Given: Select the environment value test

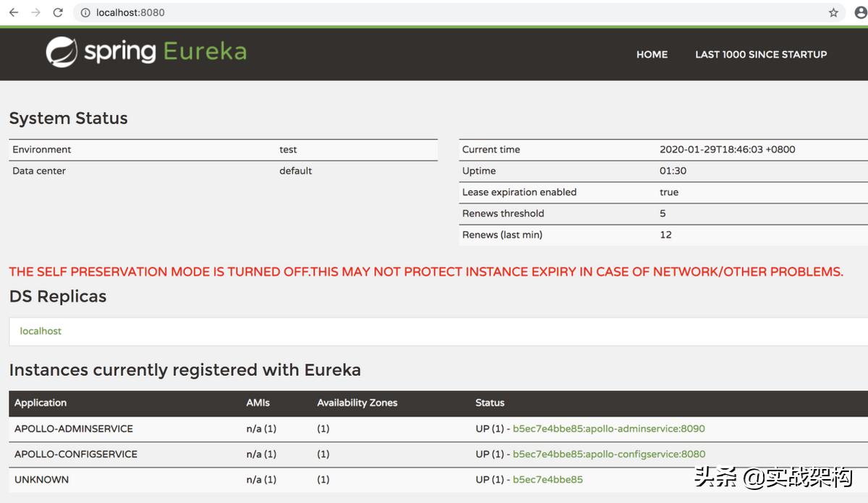Looking at the screenshot, I should (288, 150).
